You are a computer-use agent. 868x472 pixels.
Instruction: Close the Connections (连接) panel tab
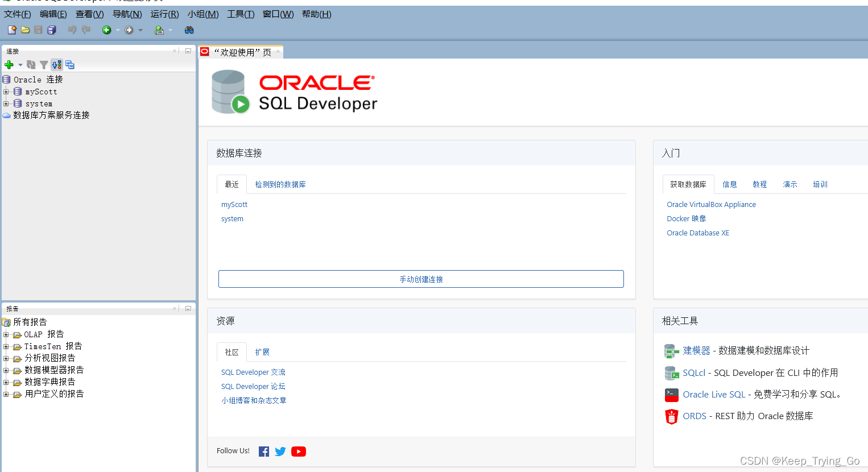[x=175, y=51]
